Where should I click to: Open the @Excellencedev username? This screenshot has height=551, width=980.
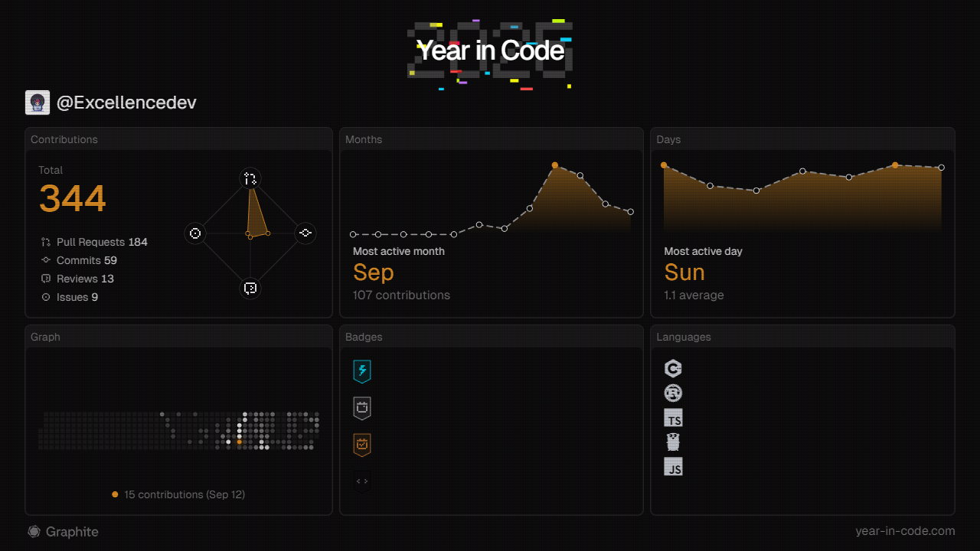(126, 103)
